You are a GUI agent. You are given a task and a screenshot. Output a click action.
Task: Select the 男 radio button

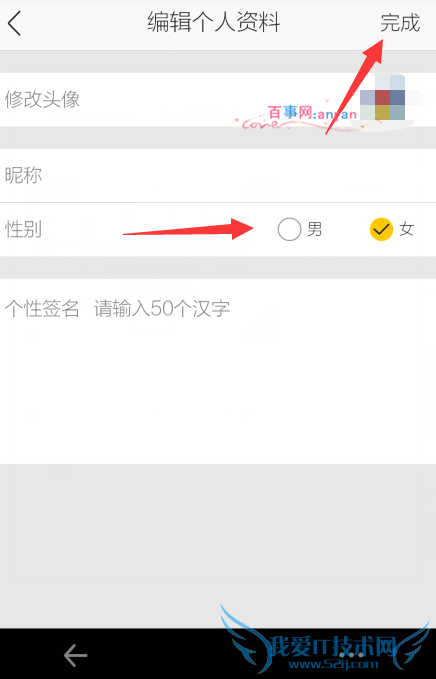289,229
